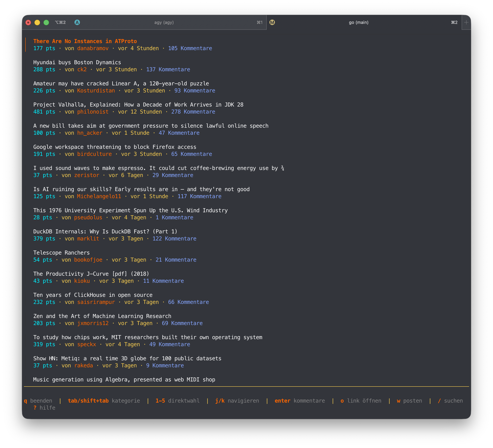Click 117 Kommentare on AI skills story

click(x=199, y=196)
